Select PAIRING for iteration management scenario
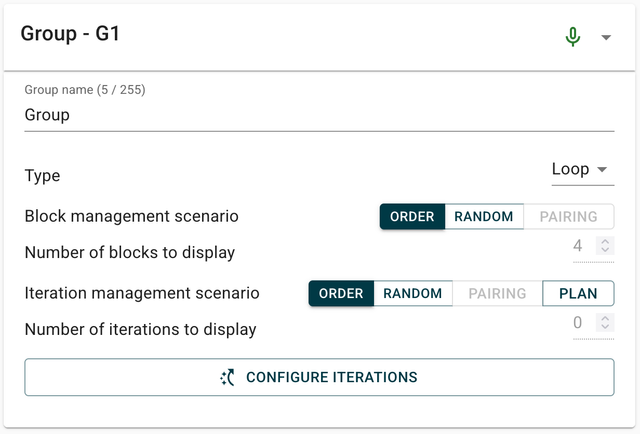The width and height of the screenshot is (640, 434). pyautogui.click(x=497, y=293)
